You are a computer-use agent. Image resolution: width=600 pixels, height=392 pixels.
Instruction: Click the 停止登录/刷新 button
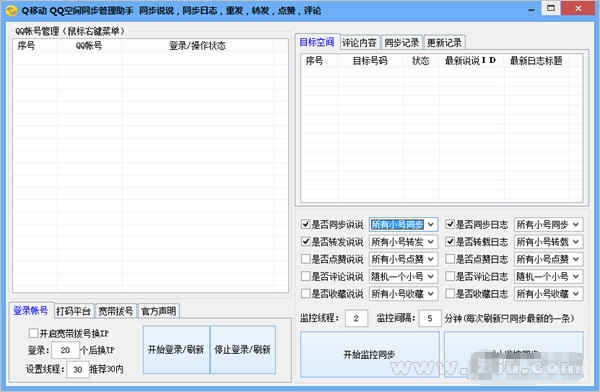click(243, 350)
